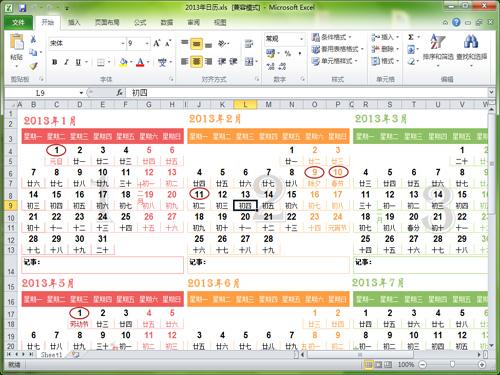Click the Copy icon

coord(33,52)
